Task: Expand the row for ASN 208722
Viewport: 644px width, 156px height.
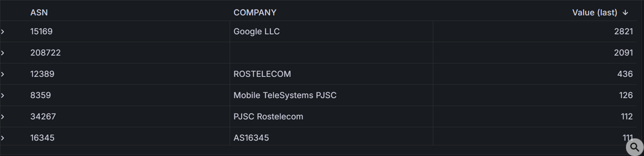Action: pos(3,53)
